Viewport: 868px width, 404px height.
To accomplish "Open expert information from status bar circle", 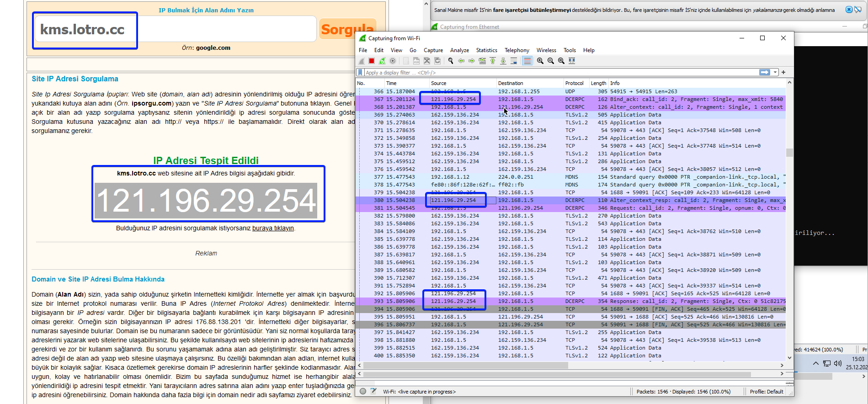I will (363, 391).
